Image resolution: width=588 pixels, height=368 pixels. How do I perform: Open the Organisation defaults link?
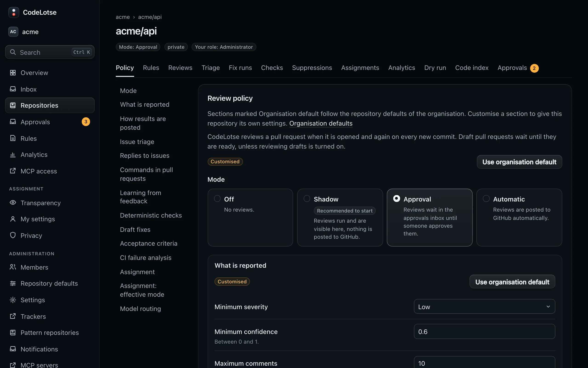tap(321, 124)
